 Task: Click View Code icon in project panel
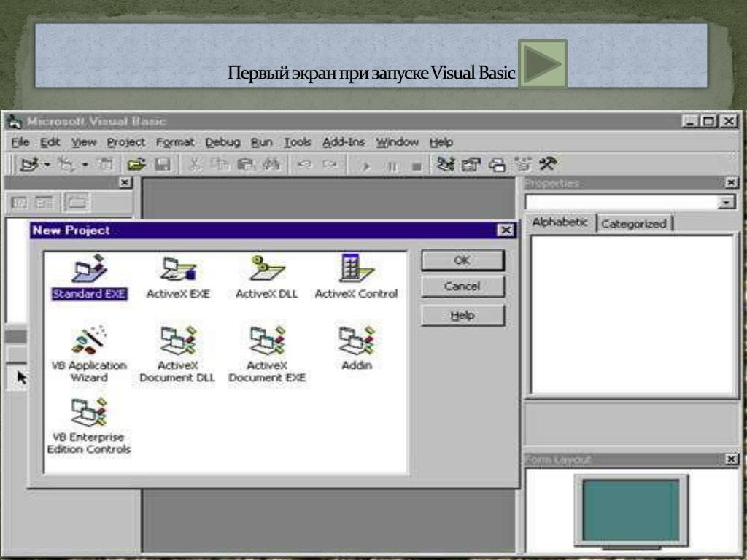click(x=20, y=203)
